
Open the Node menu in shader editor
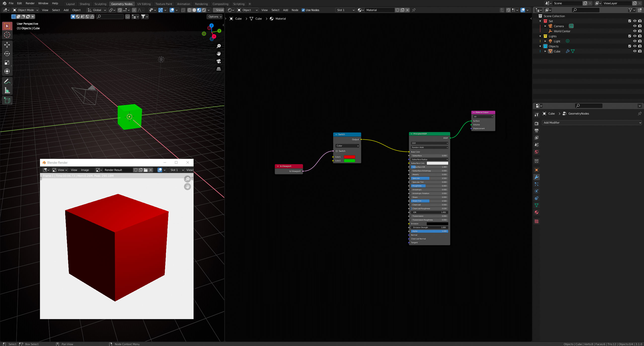(x=295, y=10)
